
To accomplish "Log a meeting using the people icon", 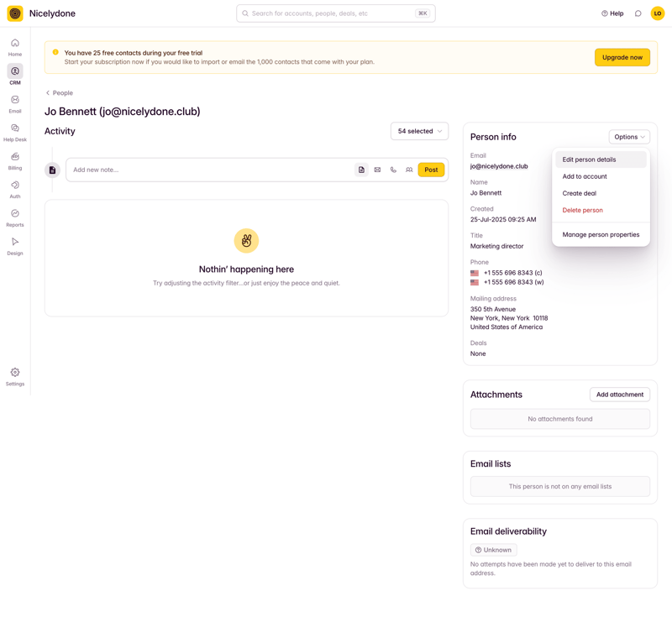I will pyautogui.click(x=408, y=170).
